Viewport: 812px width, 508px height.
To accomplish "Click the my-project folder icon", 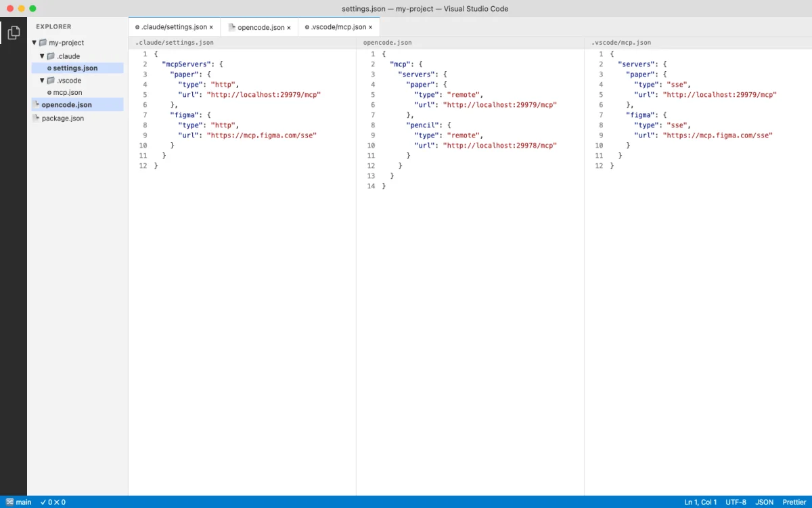I will tap(43, 43).
